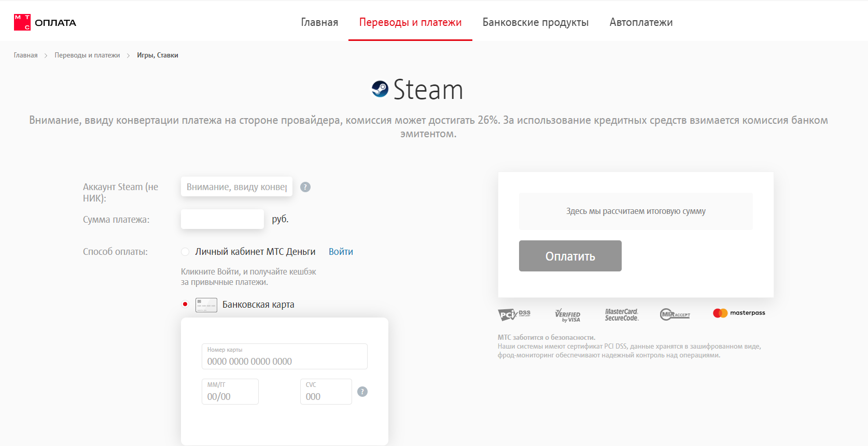Focus the CVC code field
The height and width of the screenshot is (446, 868).
(326, 392)
